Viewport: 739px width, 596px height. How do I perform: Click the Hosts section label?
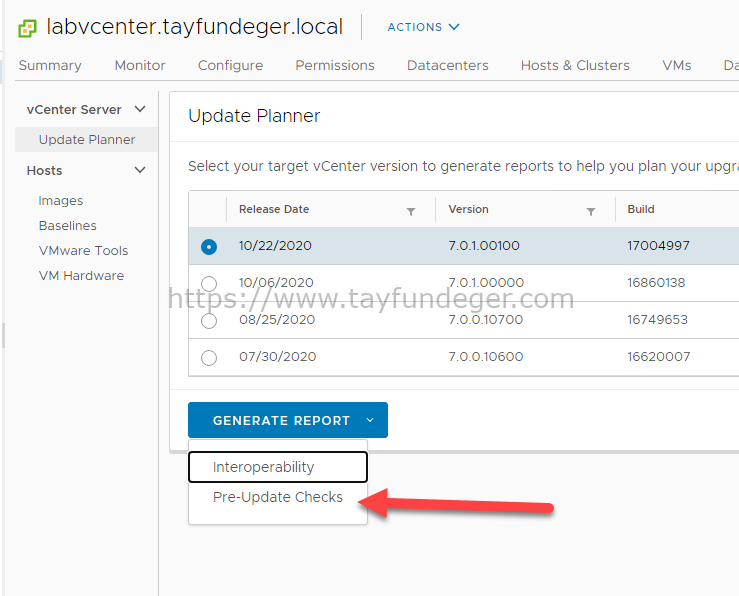(x=44, y=171)
